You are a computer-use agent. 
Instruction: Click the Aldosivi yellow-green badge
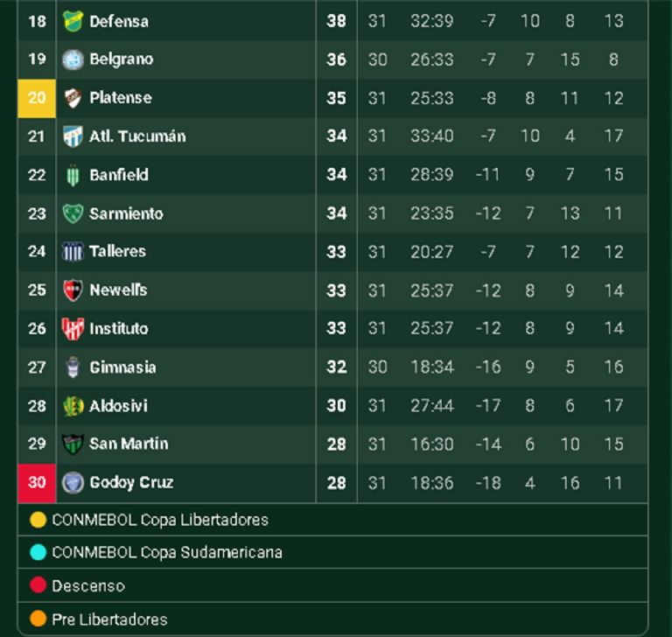73,405
